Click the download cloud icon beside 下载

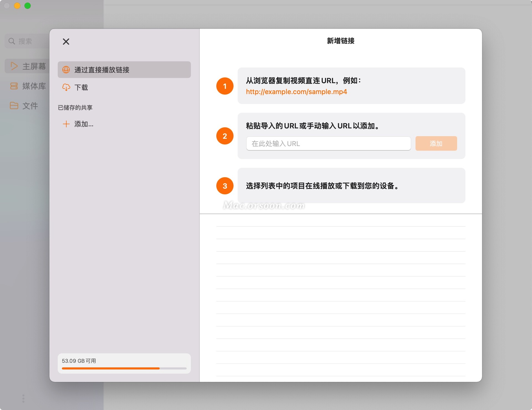66,87
